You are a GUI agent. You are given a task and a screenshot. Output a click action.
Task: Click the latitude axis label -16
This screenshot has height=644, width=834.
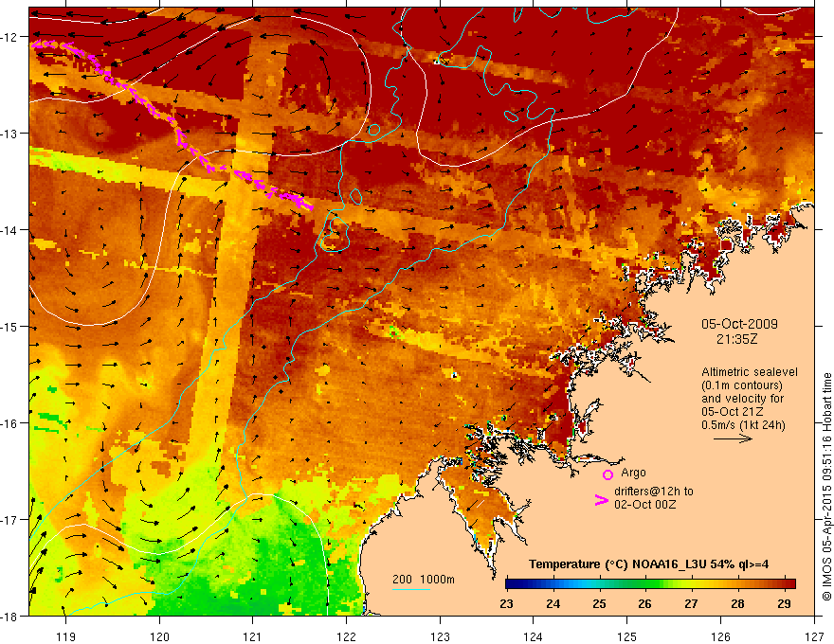click(x=9, y=423)
